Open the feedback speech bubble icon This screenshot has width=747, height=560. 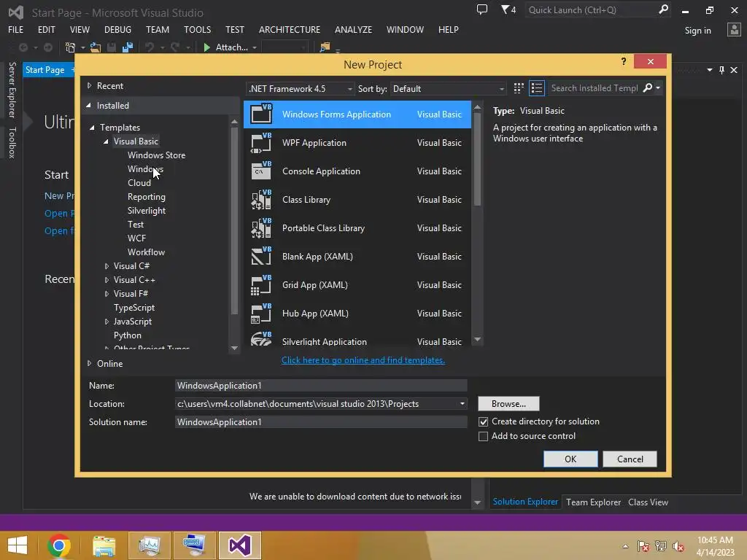(482, 9)
